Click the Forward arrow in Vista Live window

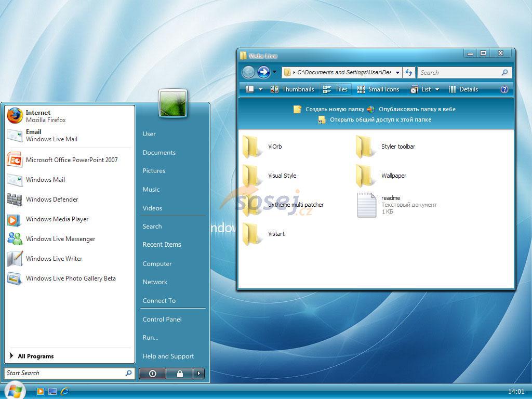pyautogui.click(x=263, y=72)
